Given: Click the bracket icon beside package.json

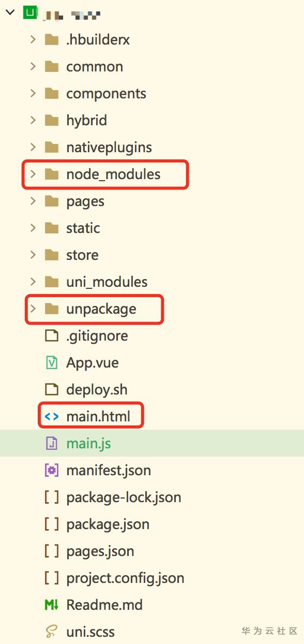Looking at the screenshot, I should 52,524.
